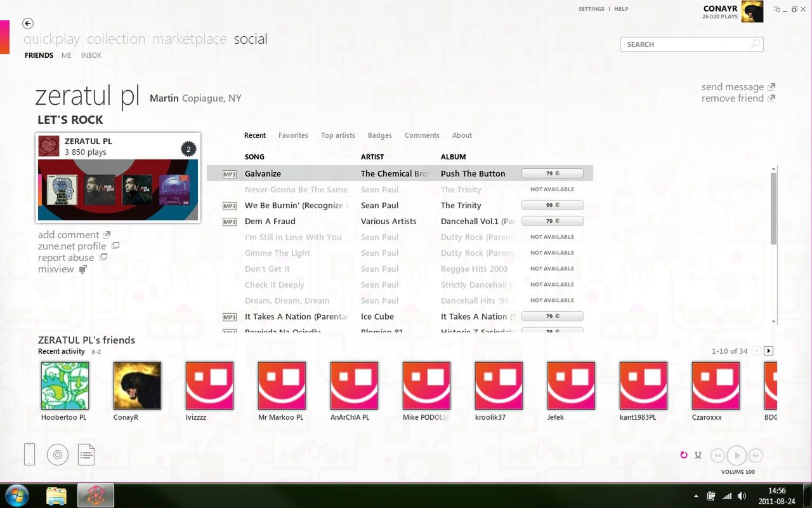The image size is (812, 508).
Task: Toggle shuffle playback
Action: click(698, 455)
